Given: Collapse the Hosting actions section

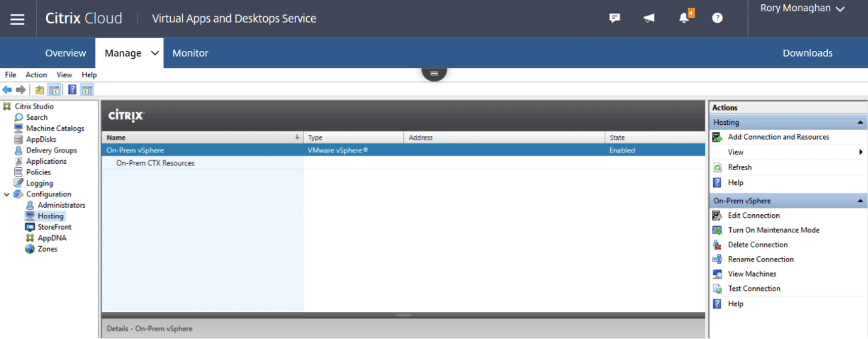Looking at the screenshot, I should (860, 122).
